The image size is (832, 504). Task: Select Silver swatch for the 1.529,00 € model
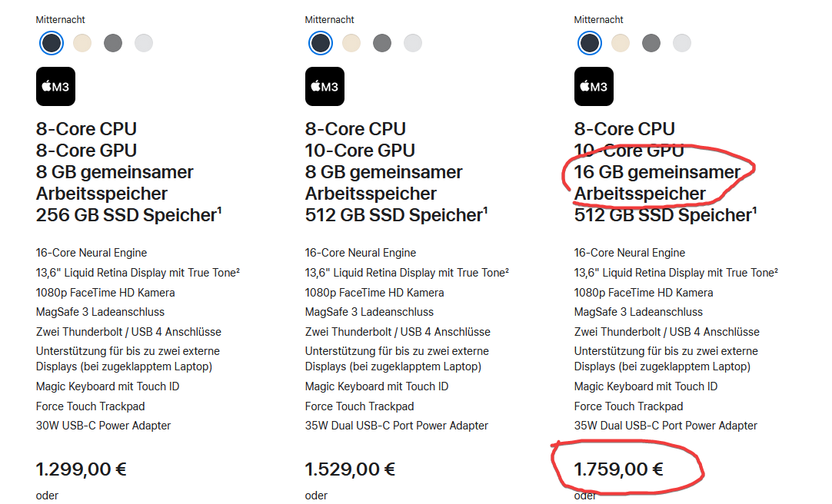tap(413, 43)
